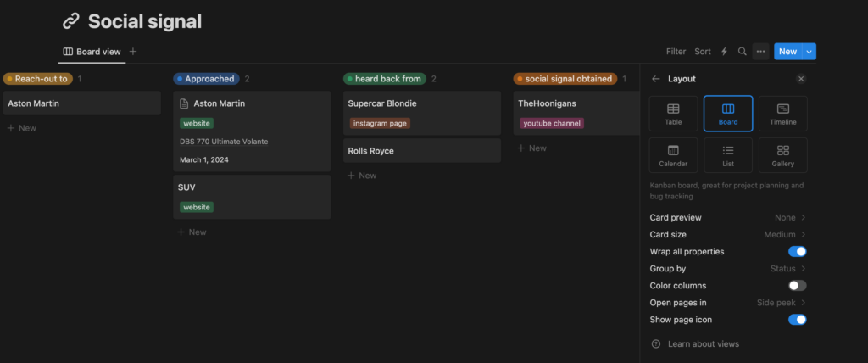
Task: Click the page icon on Aston Martin Approached card
Action: 184,103
